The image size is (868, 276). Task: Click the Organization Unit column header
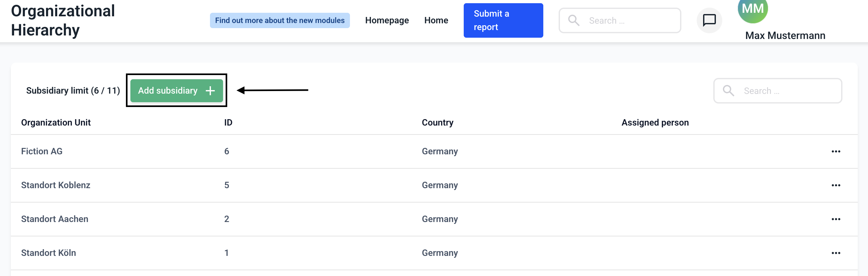coord(56,123)
